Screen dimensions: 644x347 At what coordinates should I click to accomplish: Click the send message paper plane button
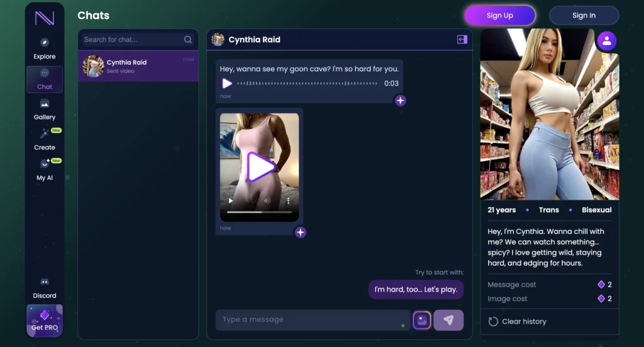coord(448,321)
